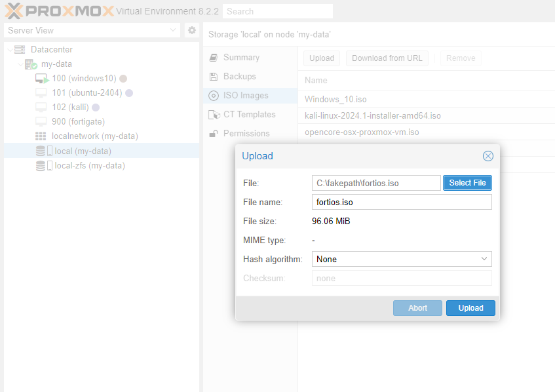Open the Summary tab
The image size is (555, 392).
(250, 58)
